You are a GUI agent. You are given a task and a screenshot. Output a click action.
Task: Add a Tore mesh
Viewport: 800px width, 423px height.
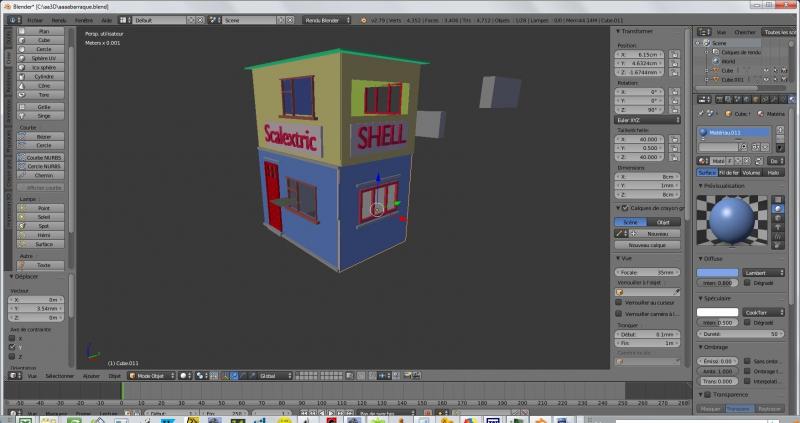point(43,94)
